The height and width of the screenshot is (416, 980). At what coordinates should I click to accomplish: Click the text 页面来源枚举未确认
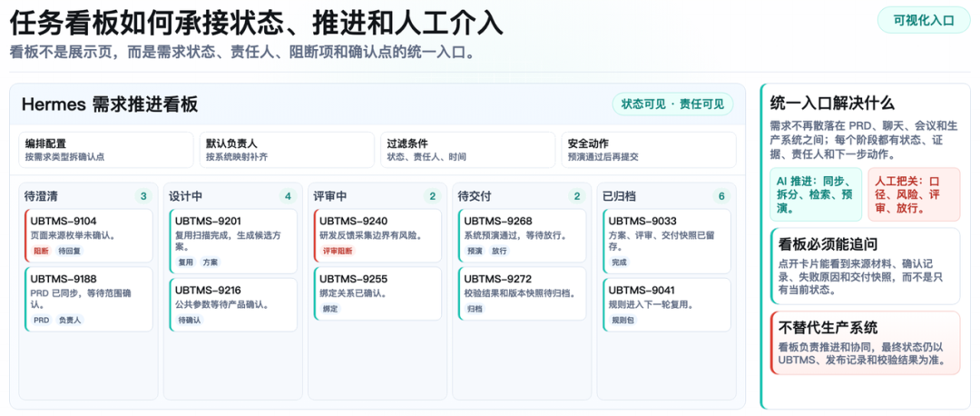[x=75, y=236]
